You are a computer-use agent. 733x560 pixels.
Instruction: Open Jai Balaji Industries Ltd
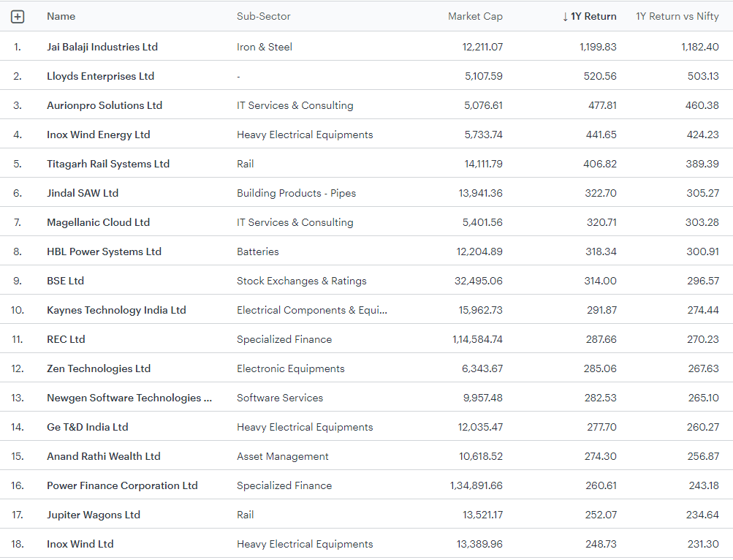[x=102, y=47]
